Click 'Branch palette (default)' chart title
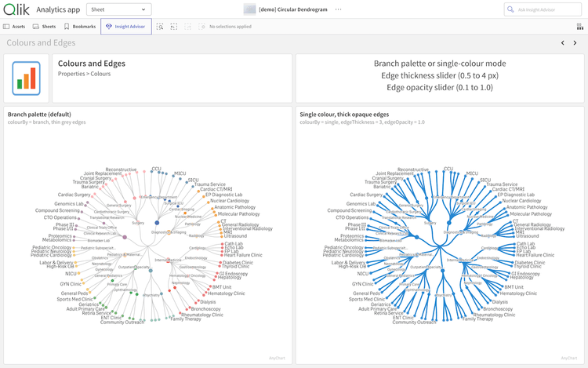 pyautogui.click(x=39, y=115)
